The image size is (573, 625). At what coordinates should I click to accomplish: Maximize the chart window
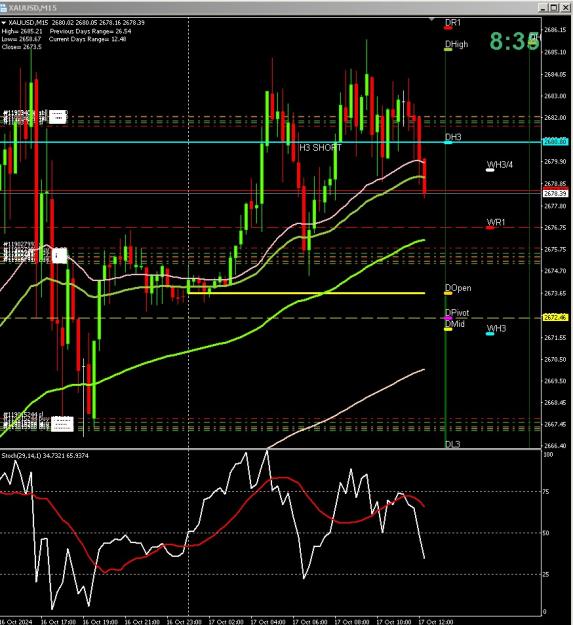point(554,8)
